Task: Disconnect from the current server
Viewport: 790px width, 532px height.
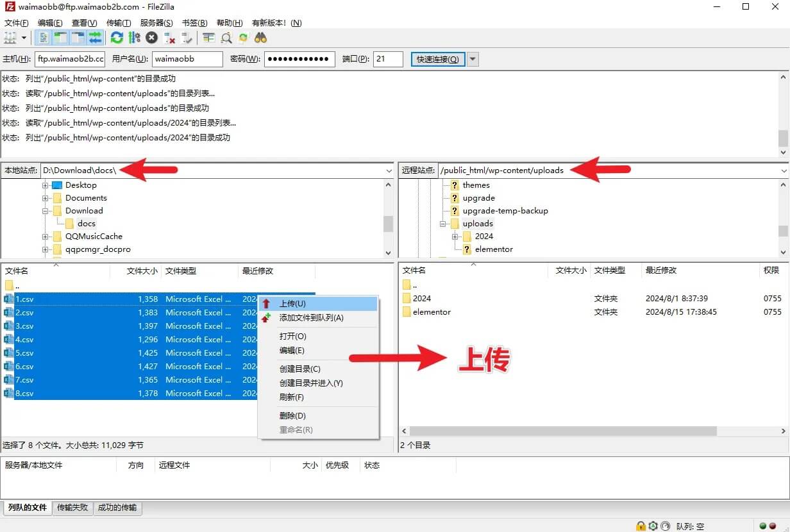Action: pos(169,38)
